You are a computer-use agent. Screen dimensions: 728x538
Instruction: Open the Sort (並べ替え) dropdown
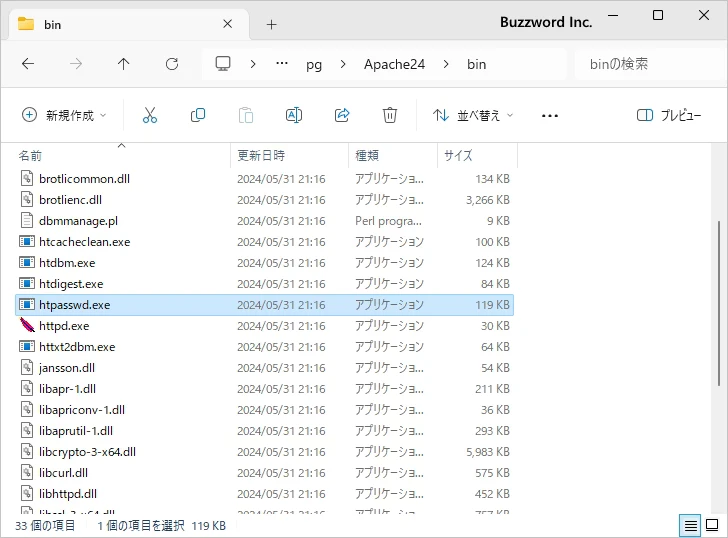pos(473,115)
